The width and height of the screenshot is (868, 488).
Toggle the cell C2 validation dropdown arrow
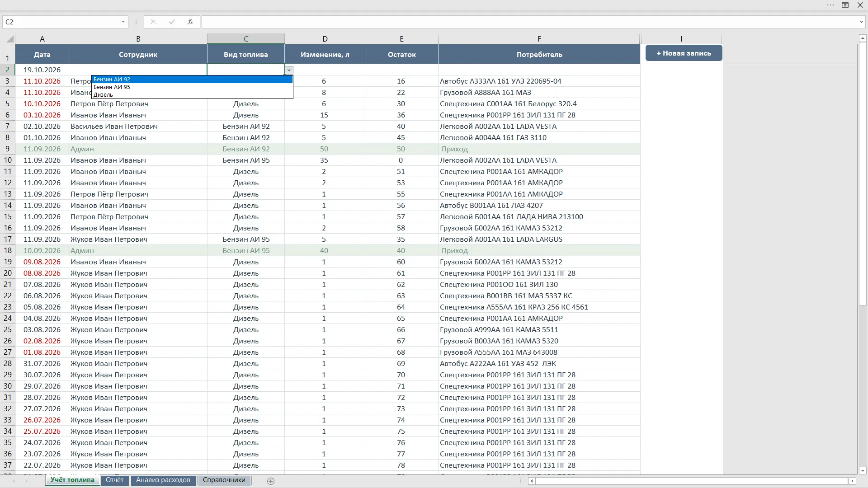(289, 70)
